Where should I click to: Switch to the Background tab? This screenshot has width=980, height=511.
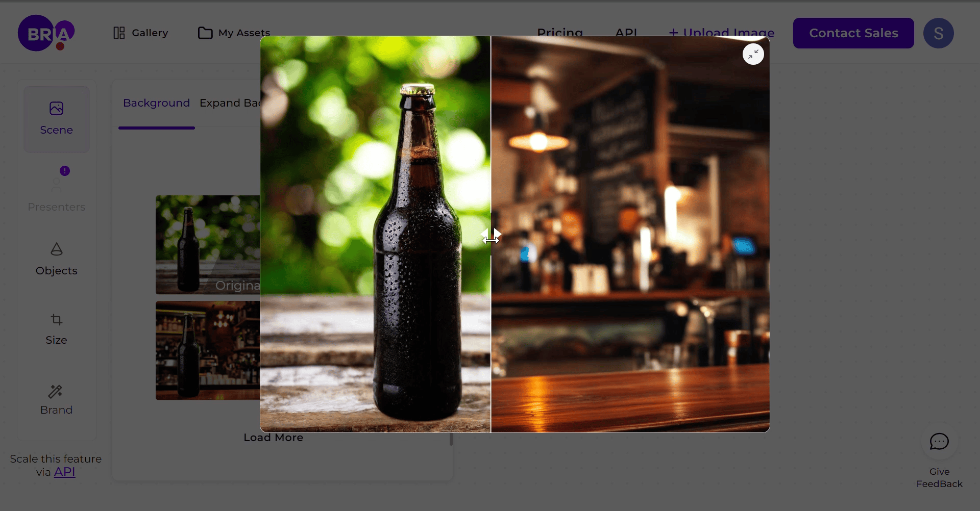156,103
